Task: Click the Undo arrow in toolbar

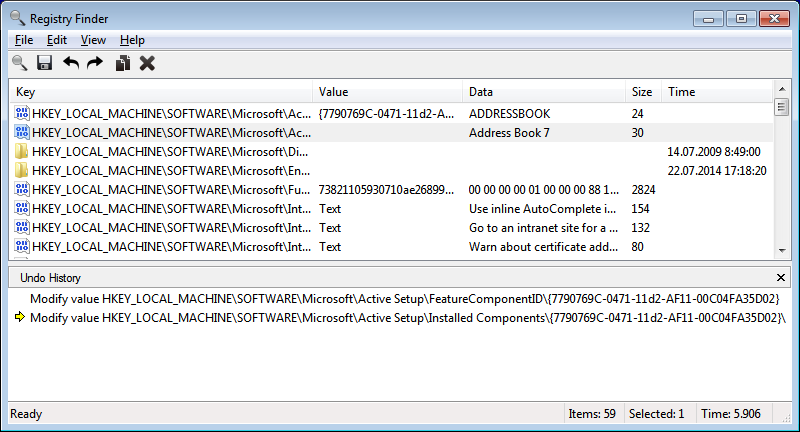Action: (71, 63)
